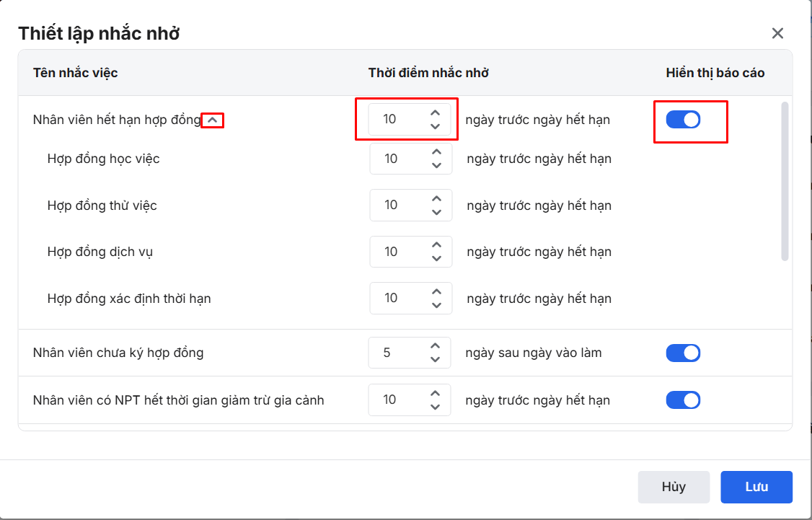Toggle report display for Nhân viên hết hạn hợp đồng
The image size is (812, 520).
pos(683,120)
